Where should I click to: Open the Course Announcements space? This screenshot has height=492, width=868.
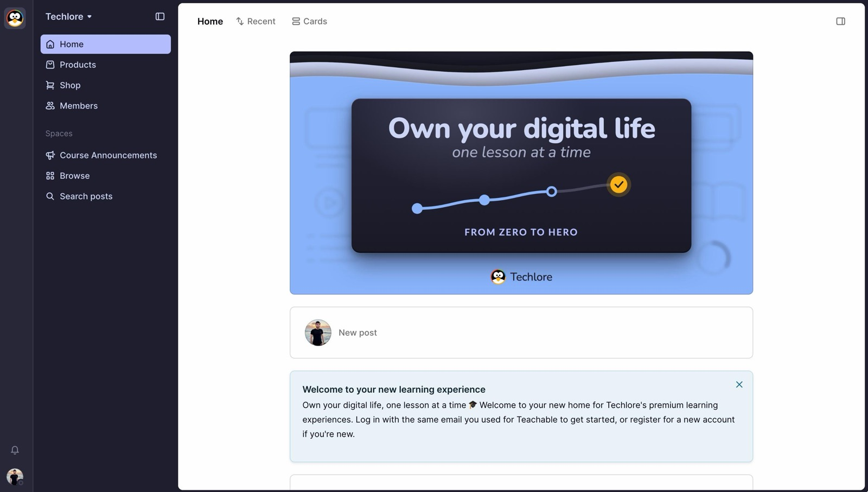click(105, 156)
